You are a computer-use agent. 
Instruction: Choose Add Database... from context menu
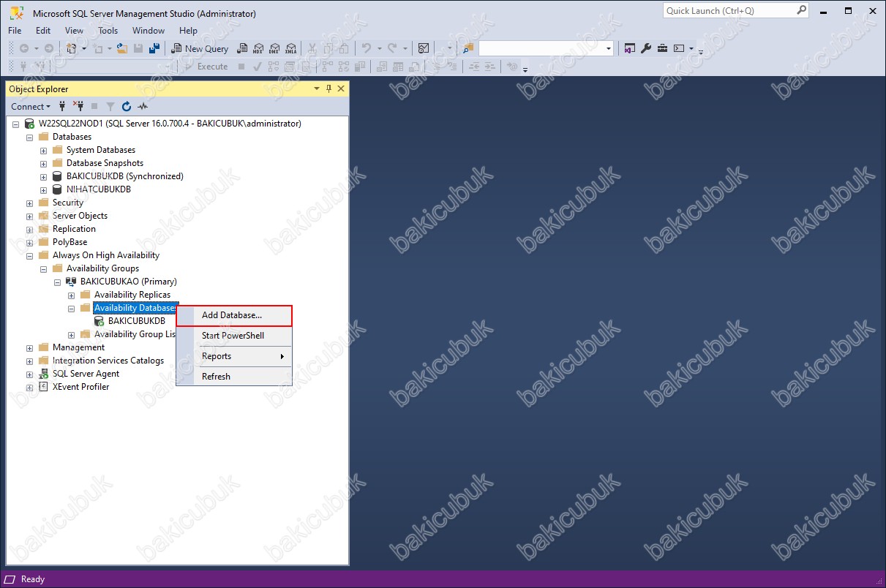coord(234,315)
